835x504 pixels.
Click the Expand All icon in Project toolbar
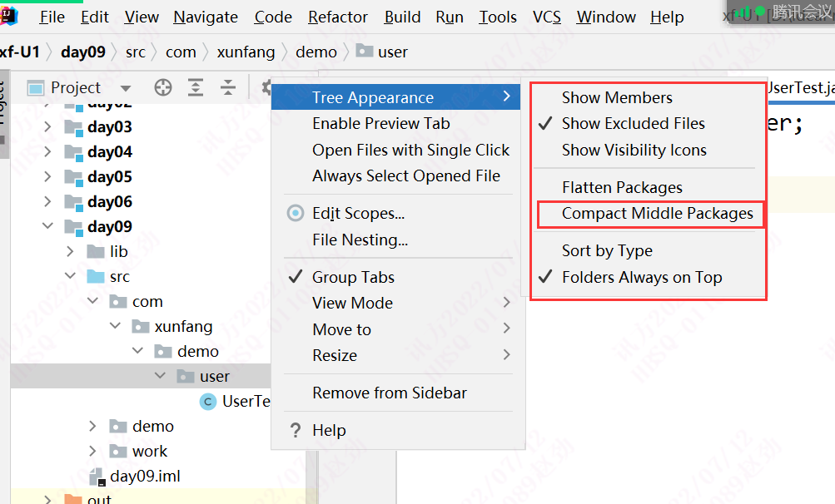[x=196, y=87]
